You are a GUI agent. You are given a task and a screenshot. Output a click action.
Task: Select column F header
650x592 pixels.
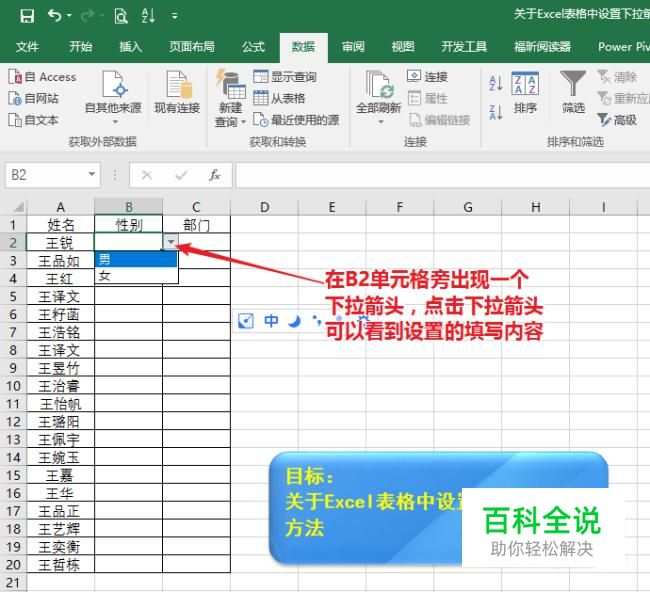(x=400, y=207)
